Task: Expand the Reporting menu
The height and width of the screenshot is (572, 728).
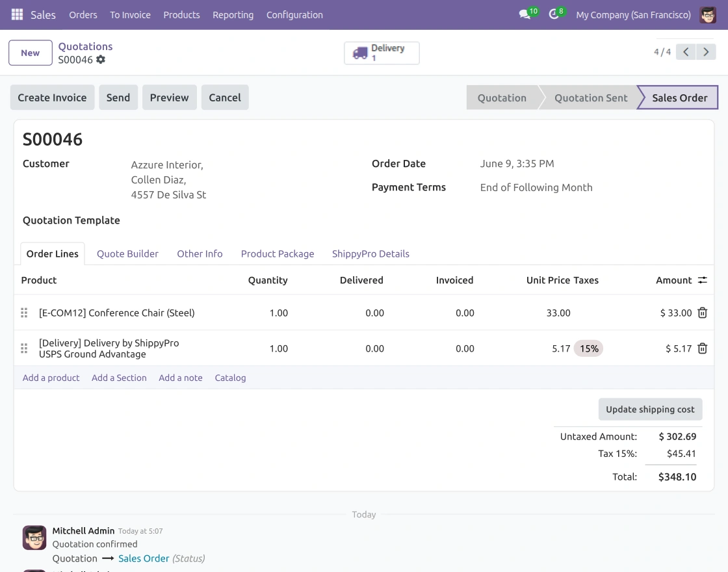Action: click(233, 15)
